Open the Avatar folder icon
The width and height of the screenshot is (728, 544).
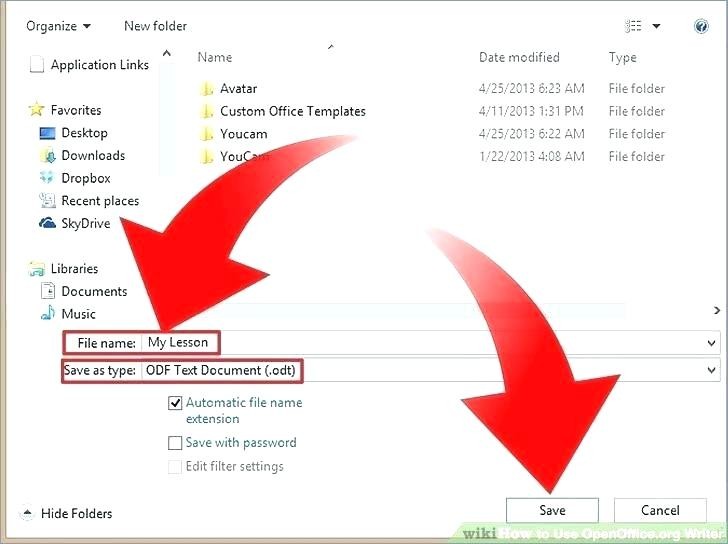(207, 88)
